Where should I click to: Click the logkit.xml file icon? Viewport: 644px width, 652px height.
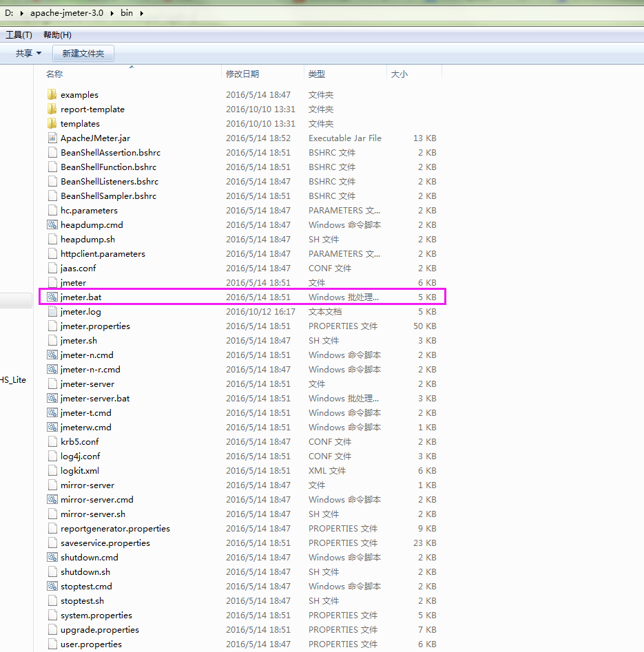[52, 471]
